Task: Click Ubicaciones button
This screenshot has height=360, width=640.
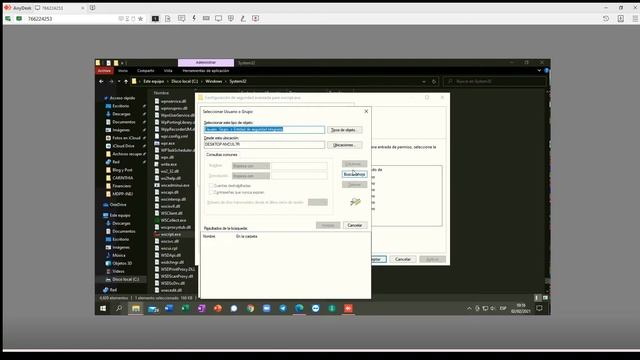Action: click(344, 145)
